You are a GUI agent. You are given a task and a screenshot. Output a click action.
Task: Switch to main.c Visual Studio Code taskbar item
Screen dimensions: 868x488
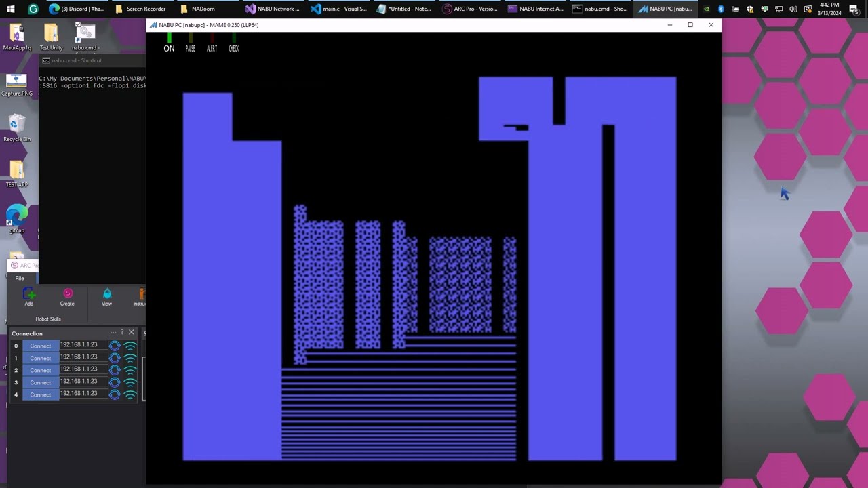point(338,9)
